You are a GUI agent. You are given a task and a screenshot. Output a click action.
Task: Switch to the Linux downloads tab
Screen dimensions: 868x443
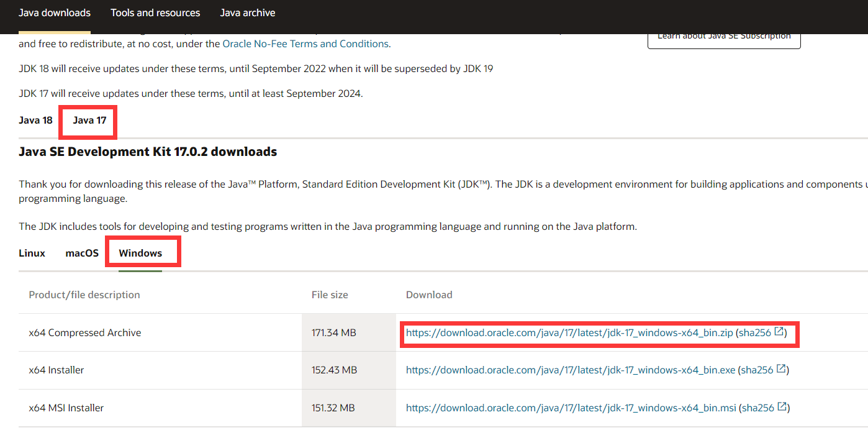click(x=32, y=253)
